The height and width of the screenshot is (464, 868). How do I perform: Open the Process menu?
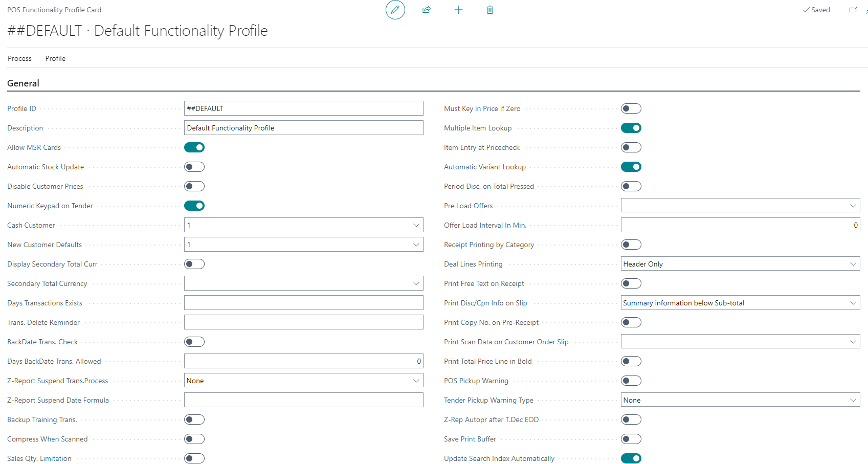tap(19, 58)
